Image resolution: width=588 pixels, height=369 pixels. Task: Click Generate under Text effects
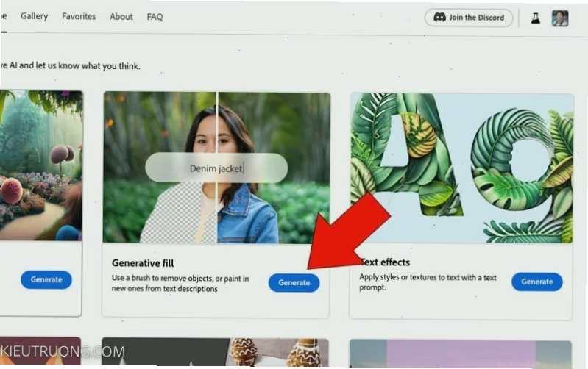(537, 282)
